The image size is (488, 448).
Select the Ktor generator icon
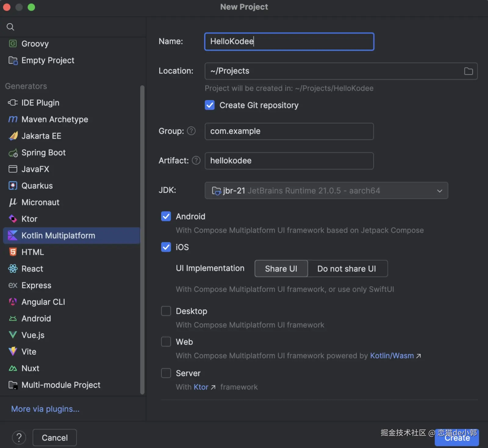tap(13, 219)
